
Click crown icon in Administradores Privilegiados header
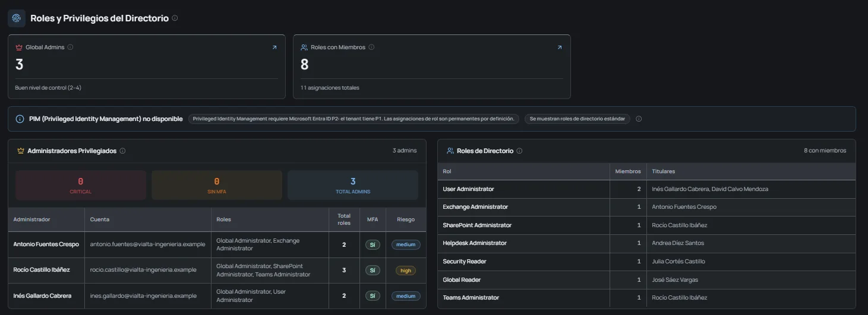[21, 151]
